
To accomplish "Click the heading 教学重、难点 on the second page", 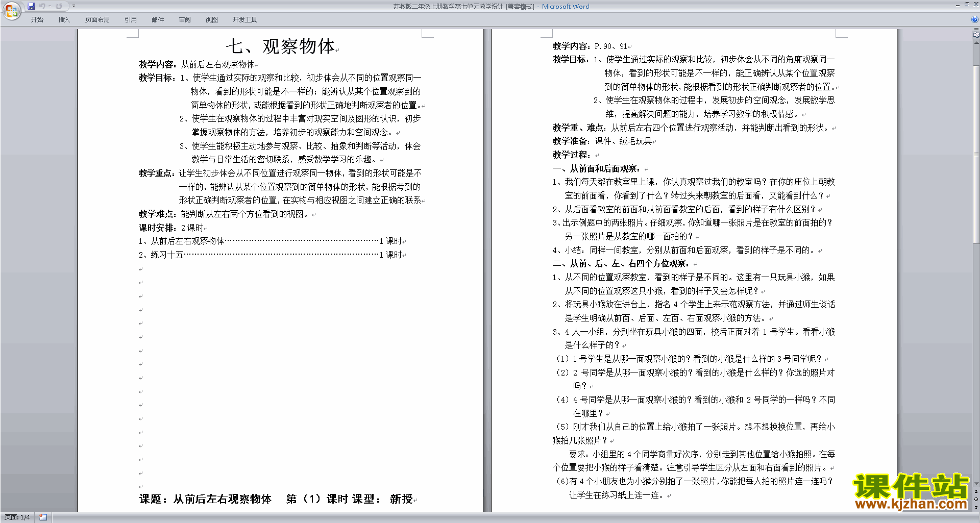I will tap(579, 128).
